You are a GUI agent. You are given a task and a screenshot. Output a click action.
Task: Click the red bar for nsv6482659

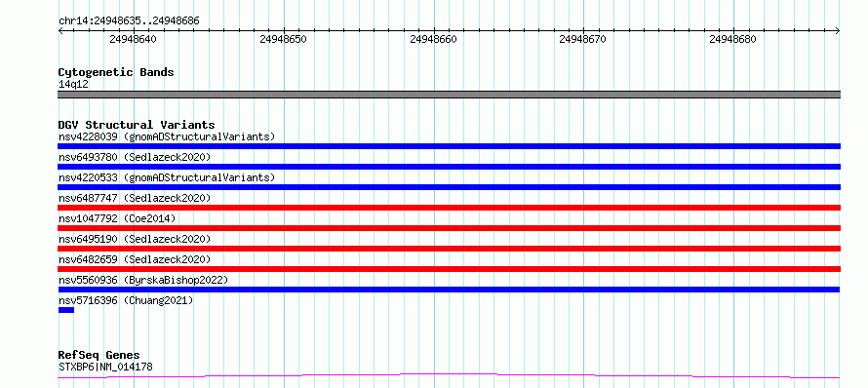click(449, 269)
